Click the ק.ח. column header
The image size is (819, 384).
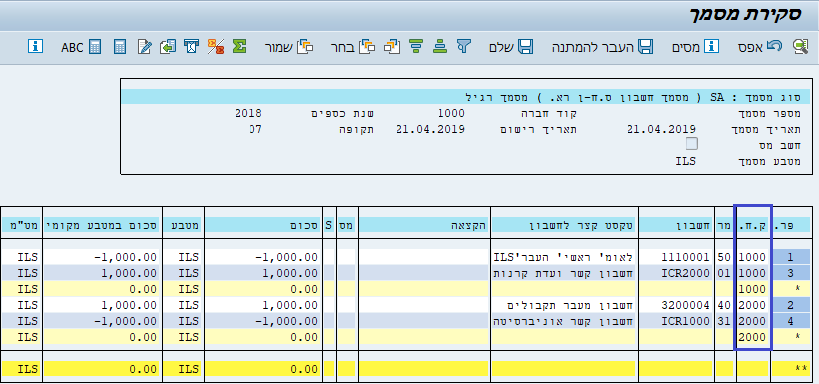(x=753, y=225)
